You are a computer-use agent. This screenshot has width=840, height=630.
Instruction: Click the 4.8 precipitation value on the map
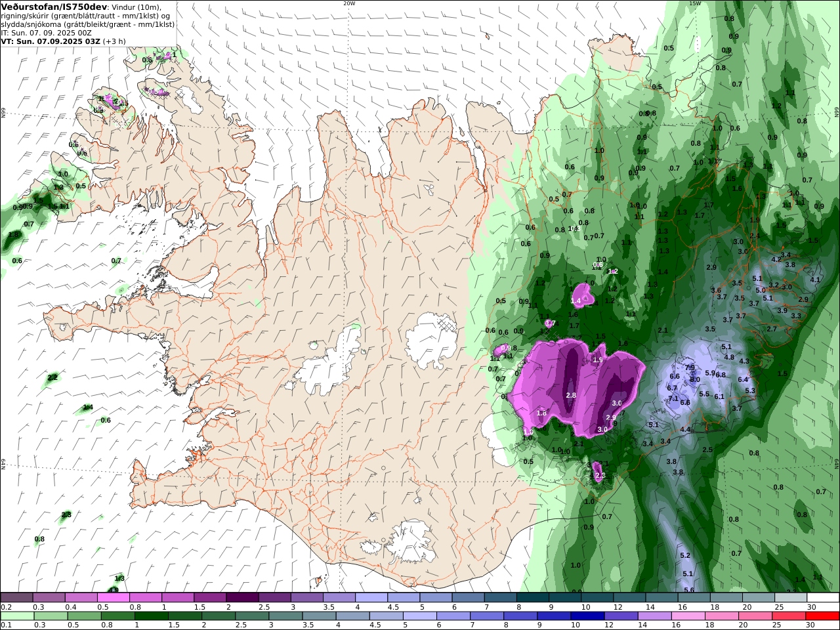tap(729, 357)
